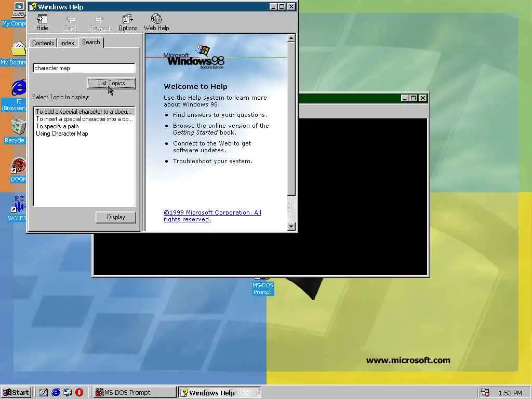Click the Show Desktop quick launch icon
The image size is (532, 399).
(x=44, y=393)
